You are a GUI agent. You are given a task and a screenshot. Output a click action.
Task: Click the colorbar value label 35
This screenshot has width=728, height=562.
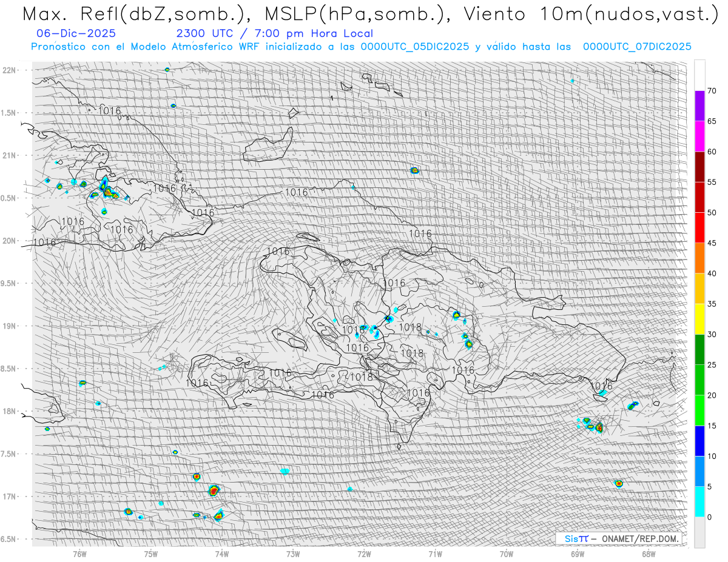point(712,304)
